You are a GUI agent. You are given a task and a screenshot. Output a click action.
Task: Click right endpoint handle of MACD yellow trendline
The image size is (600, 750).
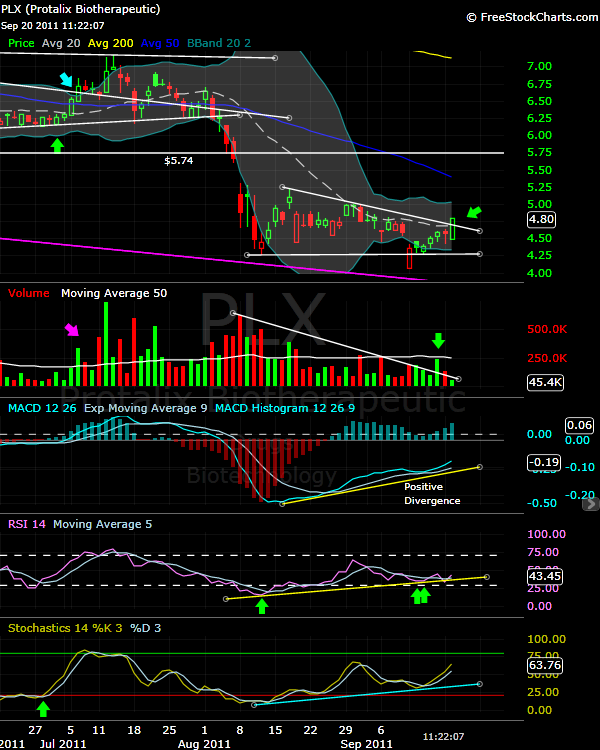(480, 467)
